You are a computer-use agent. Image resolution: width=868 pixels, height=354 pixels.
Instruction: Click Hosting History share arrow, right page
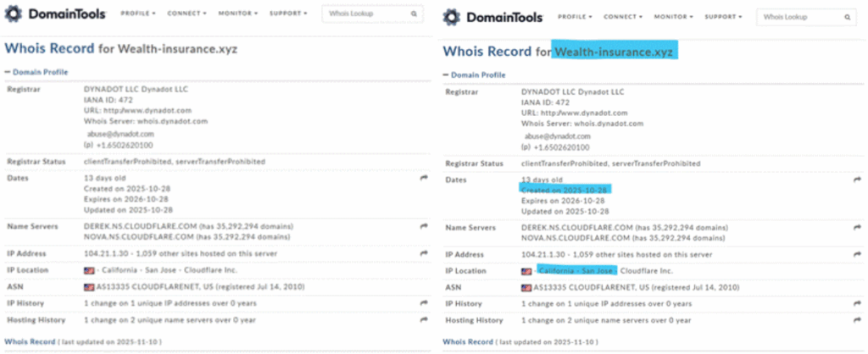click(858, 320)
